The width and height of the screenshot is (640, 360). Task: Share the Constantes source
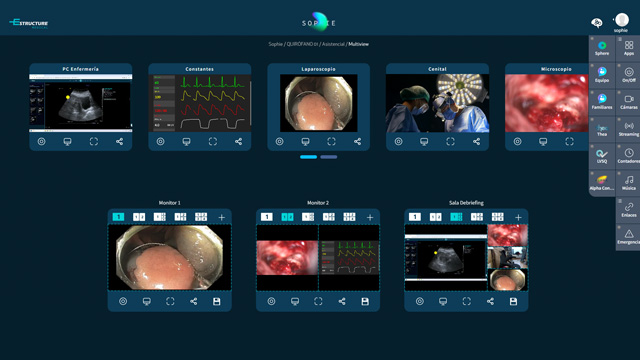[238, 142]
